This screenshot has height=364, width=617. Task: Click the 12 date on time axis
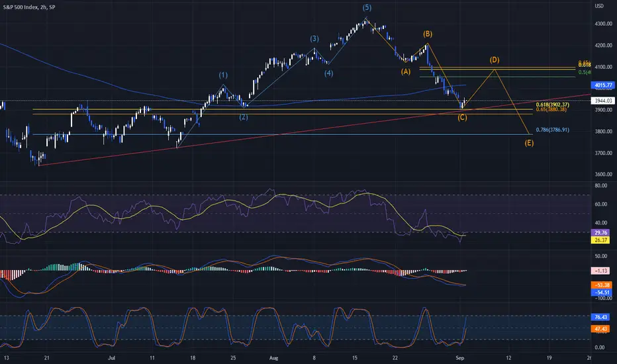coord(508,358)
